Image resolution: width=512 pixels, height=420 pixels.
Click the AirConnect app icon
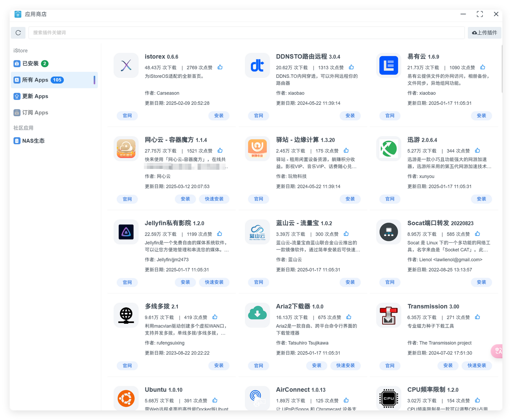tap(257, 398)
